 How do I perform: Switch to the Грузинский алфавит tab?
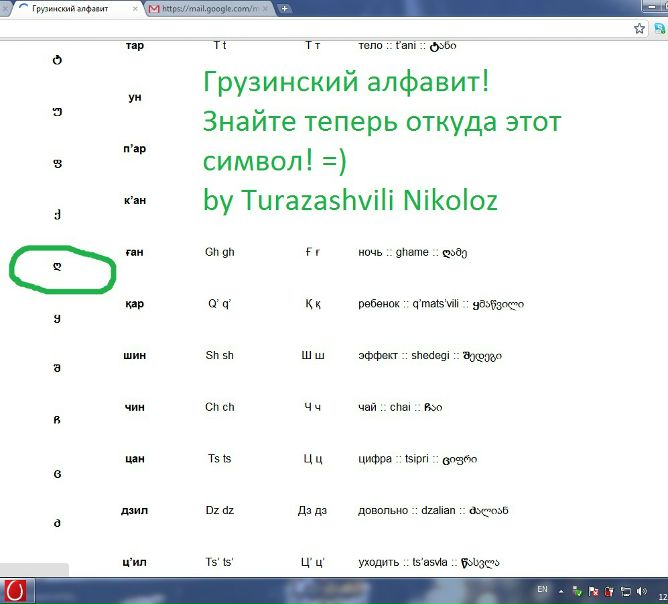(70, 8)
